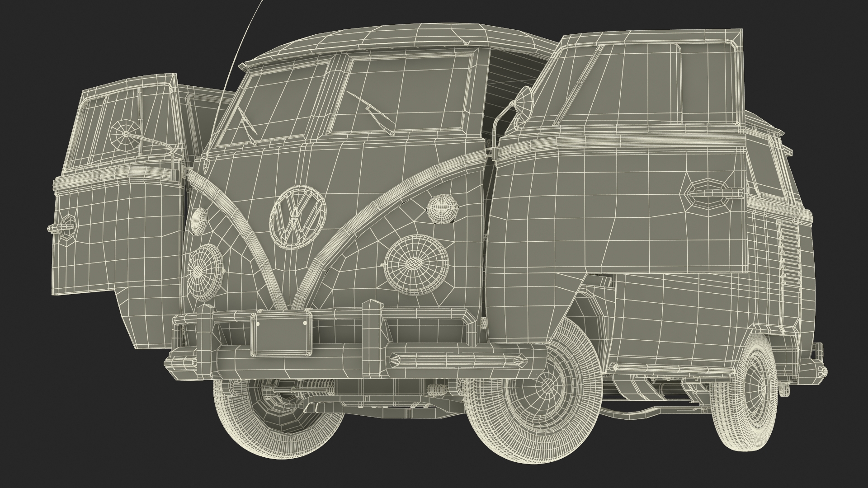Click the VW emblem on the van's nose
Screen dimensions: 868x488
(x=298, y=216)
